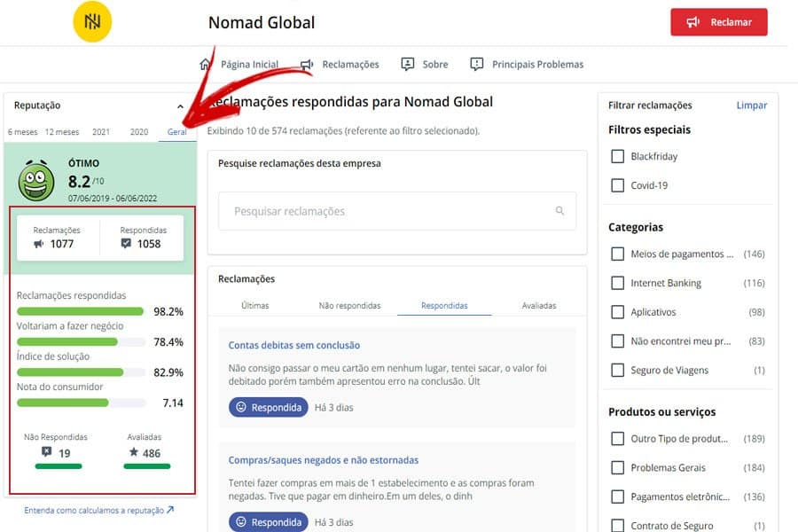Check the Pagamentos eletrônic... filter

point(617,497)
